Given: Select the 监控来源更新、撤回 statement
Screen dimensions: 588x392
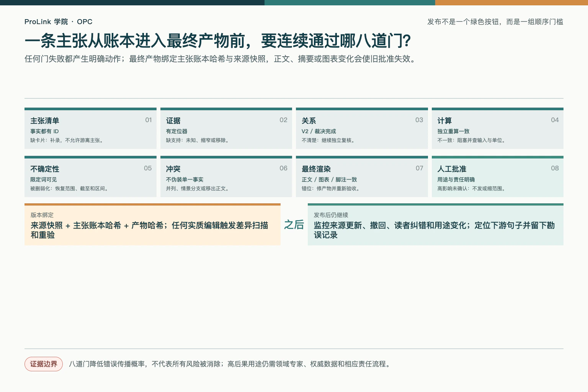Looking at the screenshot, I should click(x=434, y=230).
